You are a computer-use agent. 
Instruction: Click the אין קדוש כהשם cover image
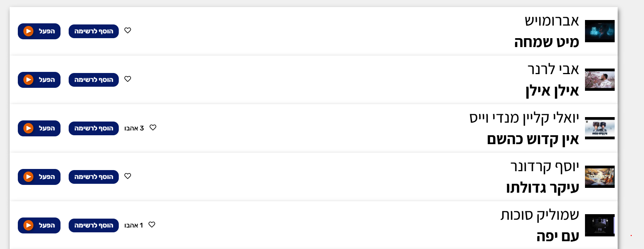pyautogui.click(x=599, y=128)
